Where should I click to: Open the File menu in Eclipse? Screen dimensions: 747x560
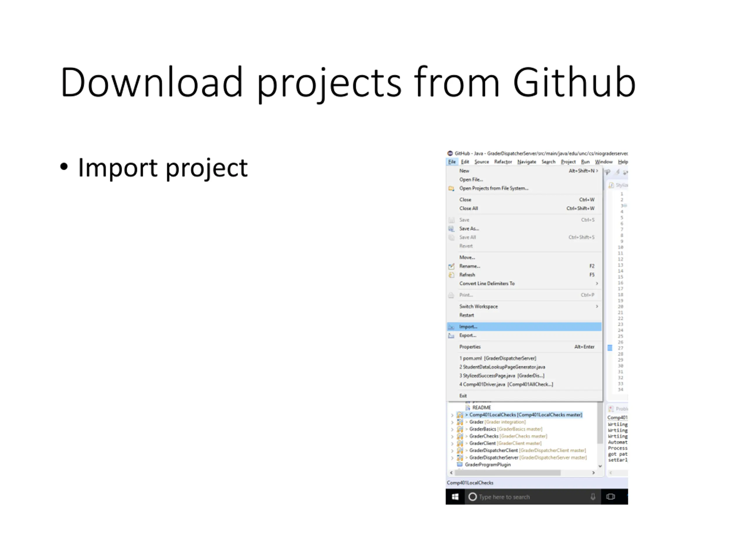coord(452,162)
